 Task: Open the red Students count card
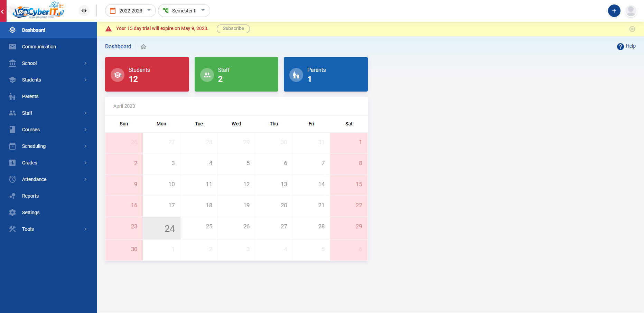click(x=147, y=74)
